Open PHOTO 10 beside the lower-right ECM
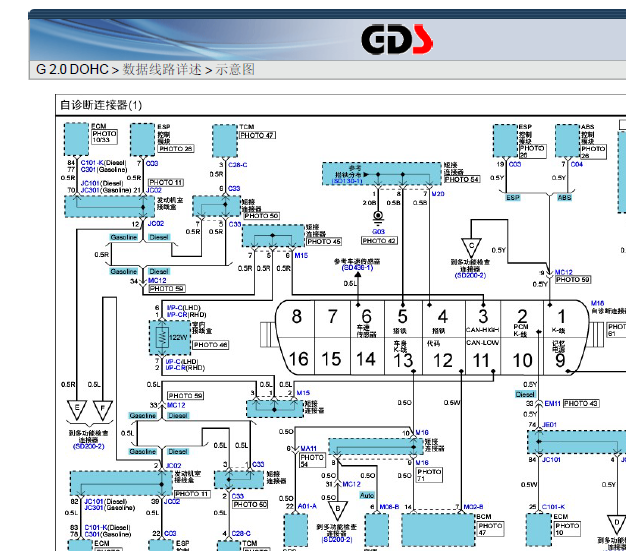 pyautogui.click(x=567, y=529)
